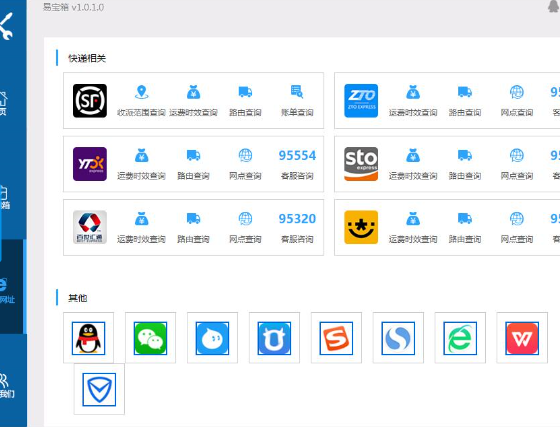Open the yellow smiley Yunda logo
560x427 pixels.
pyautogui.click(x=361, y=227)
